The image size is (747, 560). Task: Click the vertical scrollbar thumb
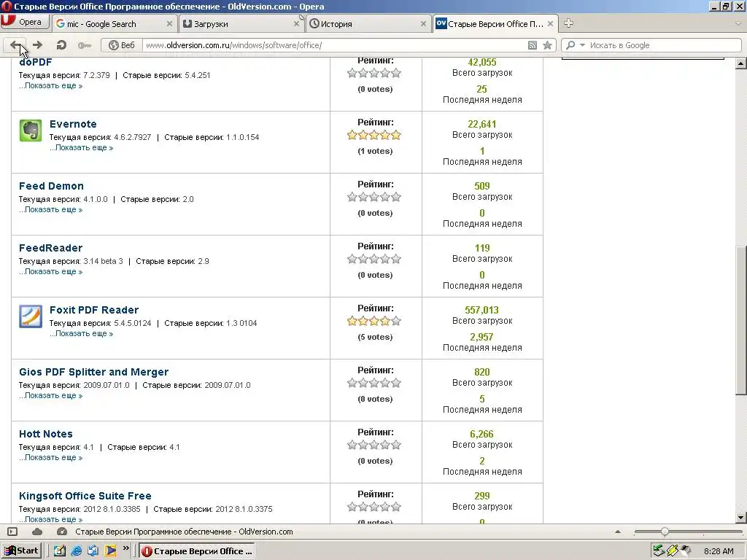click(x=741, y=320)
